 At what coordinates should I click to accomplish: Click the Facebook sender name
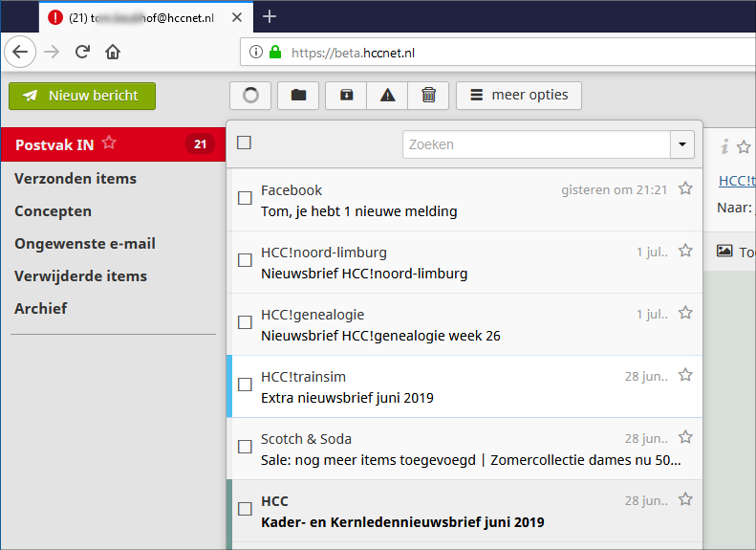point(292,190)
